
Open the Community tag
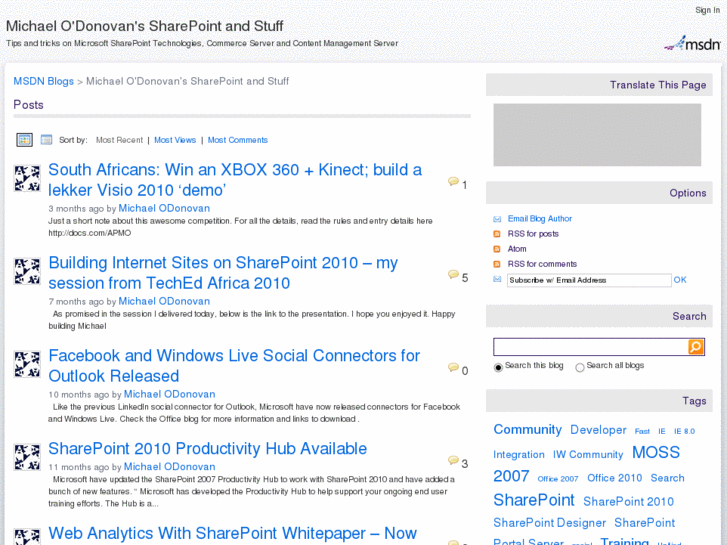pyautogui.click(x=528, y=430)
